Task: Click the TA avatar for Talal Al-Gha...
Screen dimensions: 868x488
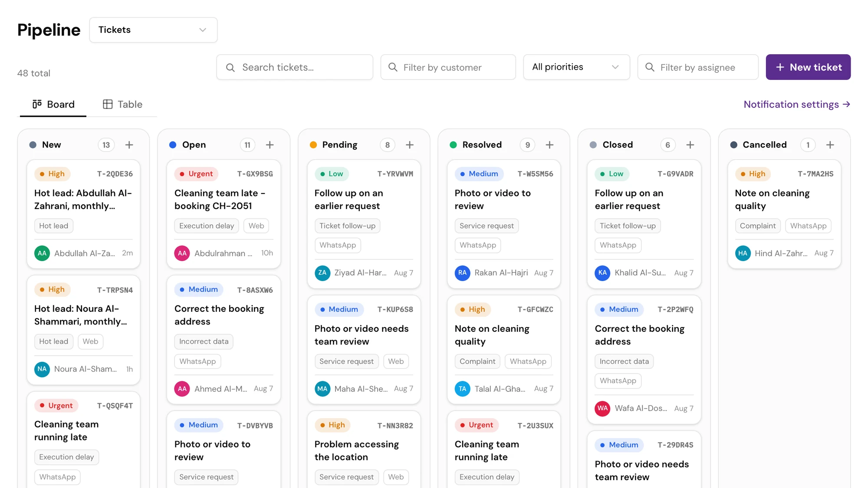Action: [462, 389]
